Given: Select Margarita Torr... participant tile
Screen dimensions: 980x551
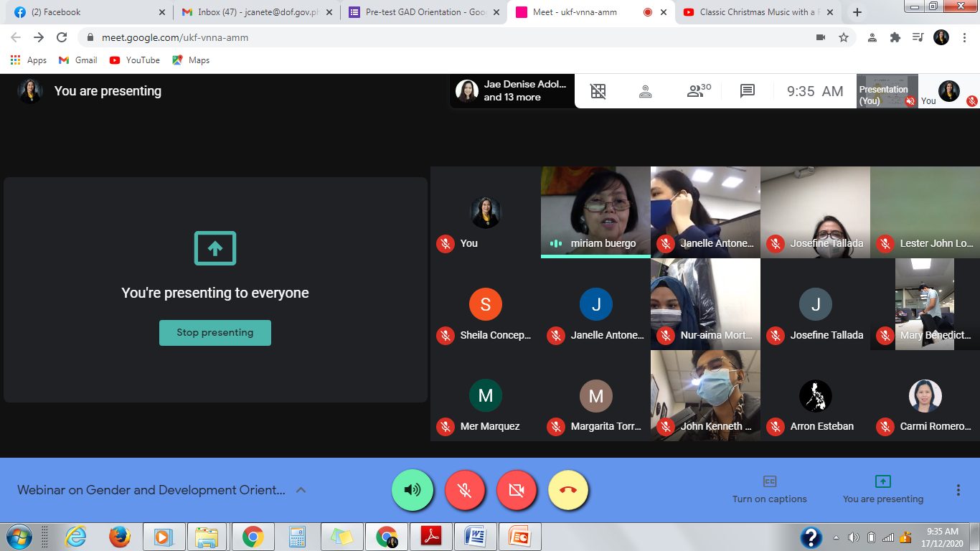Looking at the screenshot, I should (595, 395).
